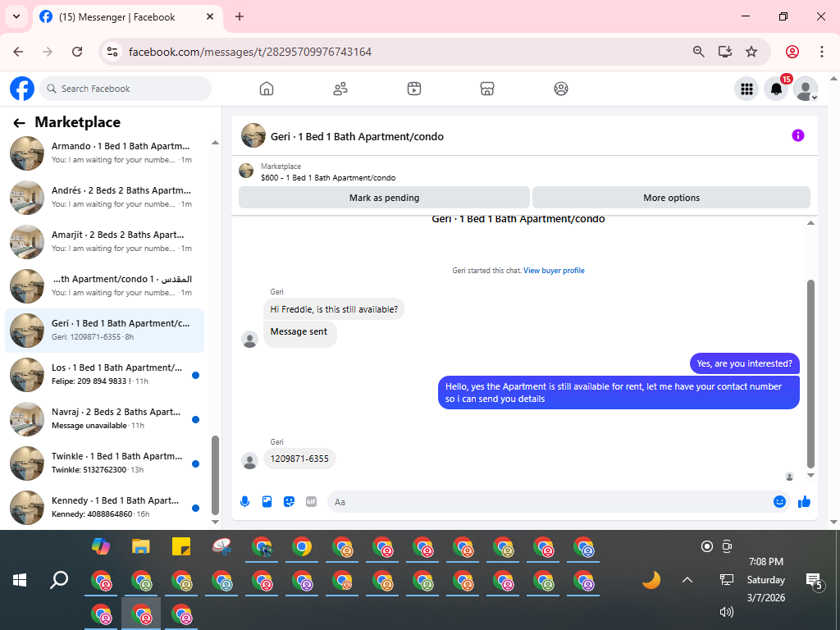
Task: Open View buyer profile link
Action: (554, 271)
